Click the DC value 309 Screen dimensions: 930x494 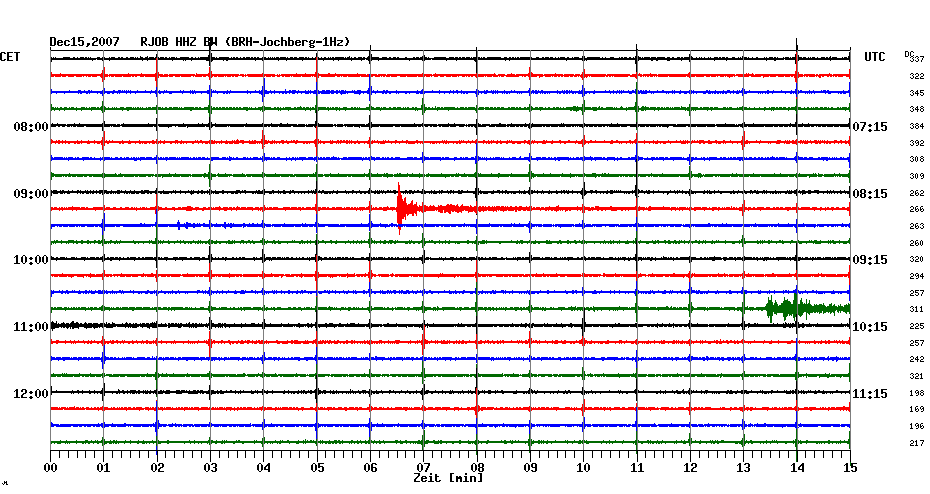[x=917, y=177]
